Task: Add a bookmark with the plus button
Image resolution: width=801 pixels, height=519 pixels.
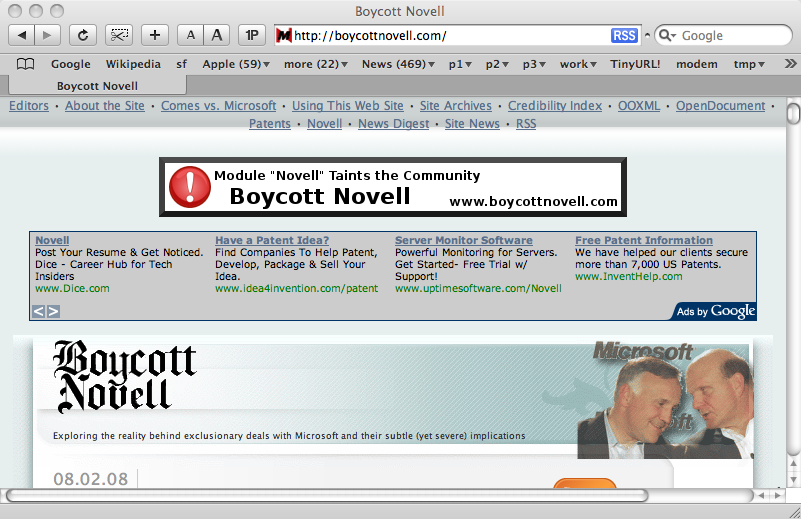Action: coord(155,35)
